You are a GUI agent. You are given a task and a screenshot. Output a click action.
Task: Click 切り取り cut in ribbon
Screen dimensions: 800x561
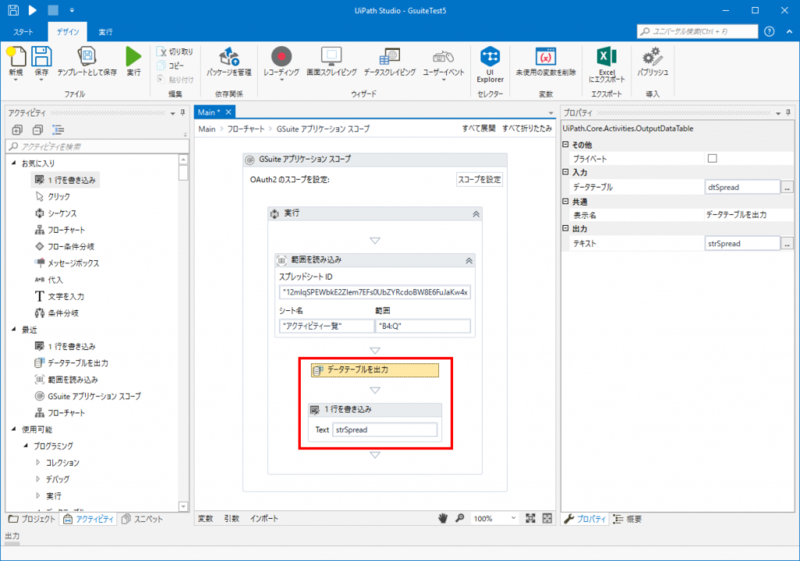(x=175, y=52)
